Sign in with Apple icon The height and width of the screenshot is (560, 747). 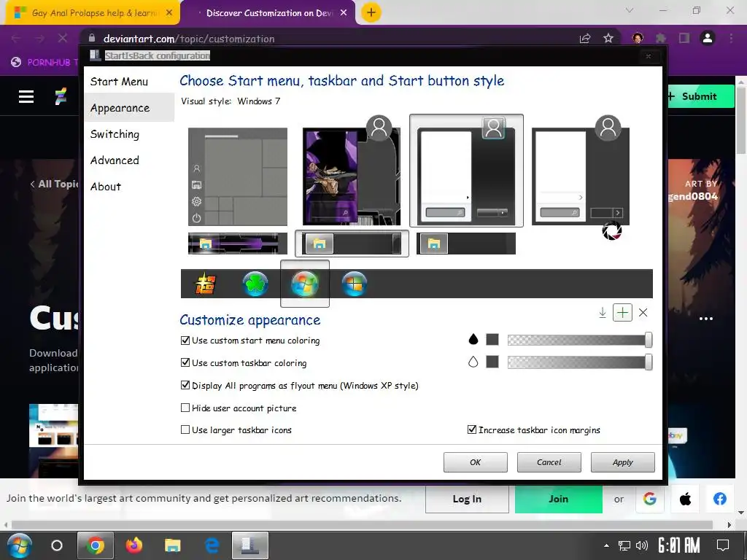click(x=685, y=499)
